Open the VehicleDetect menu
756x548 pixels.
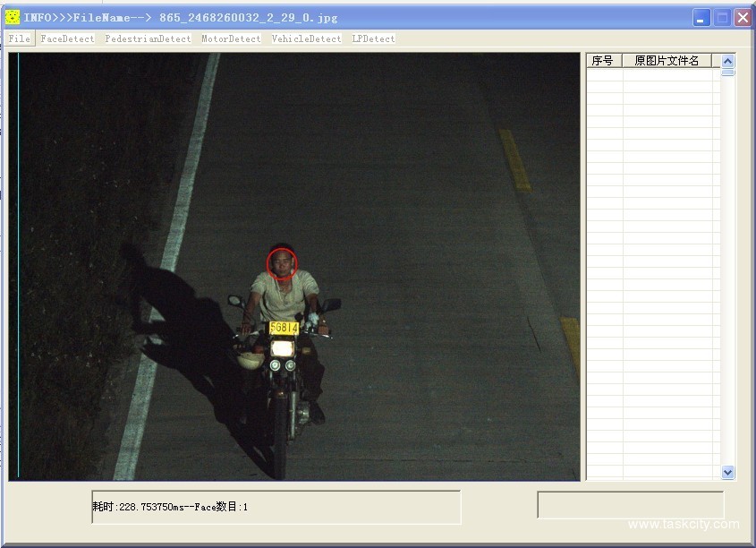(306, 39)
